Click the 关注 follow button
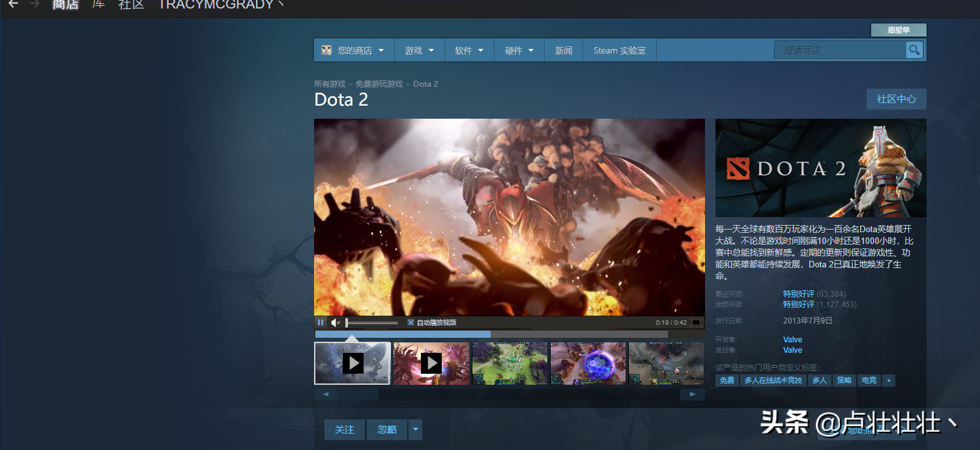 coord(345,430)
